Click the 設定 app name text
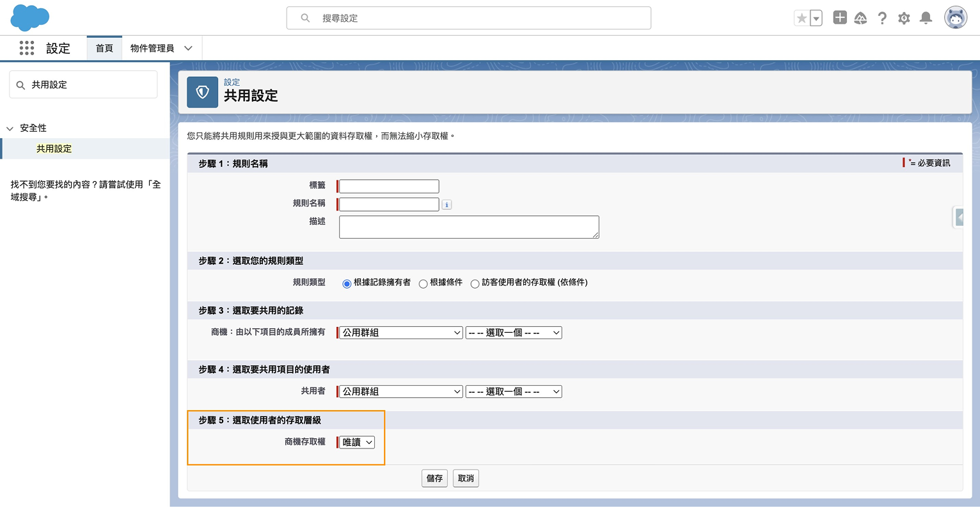 point(58,48)
